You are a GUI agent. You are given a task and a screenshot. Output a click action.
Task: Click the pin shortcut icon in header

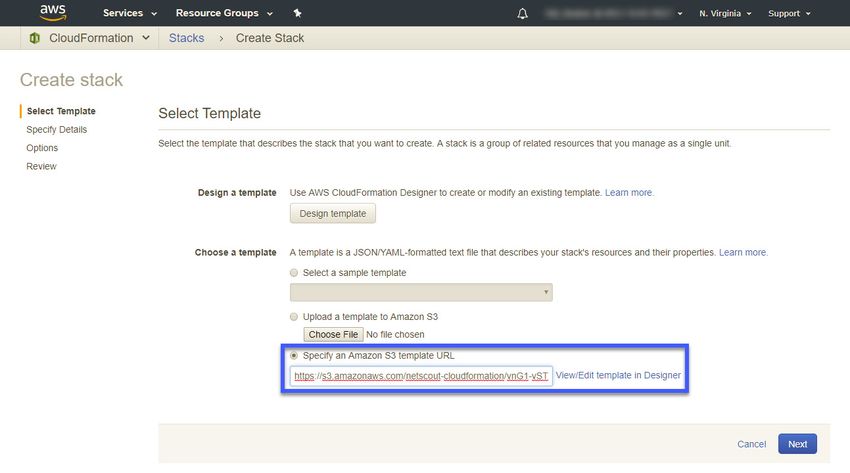tap(297, 13)
